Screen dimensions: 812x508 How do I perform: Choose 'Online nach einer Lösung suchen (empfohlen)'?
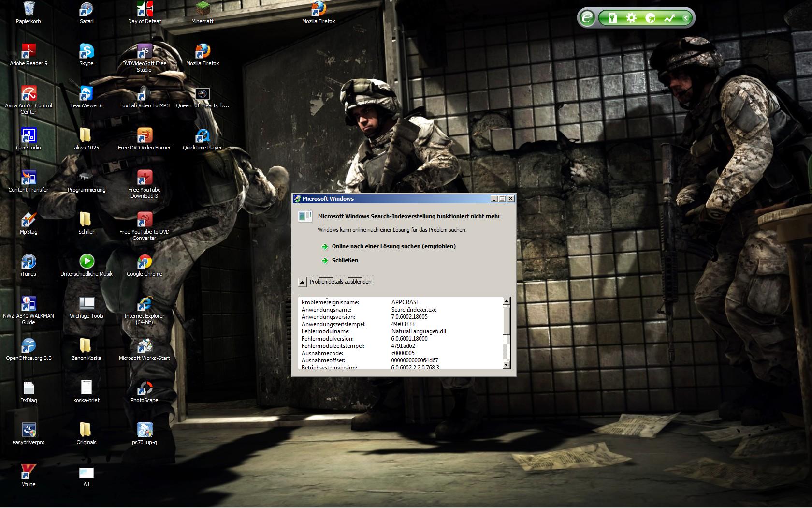(x=393, y=246)
